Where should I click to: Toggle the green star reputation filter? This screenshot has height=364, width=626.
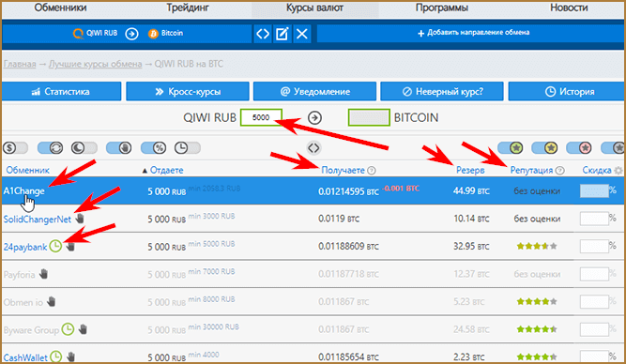click(511, 148)
